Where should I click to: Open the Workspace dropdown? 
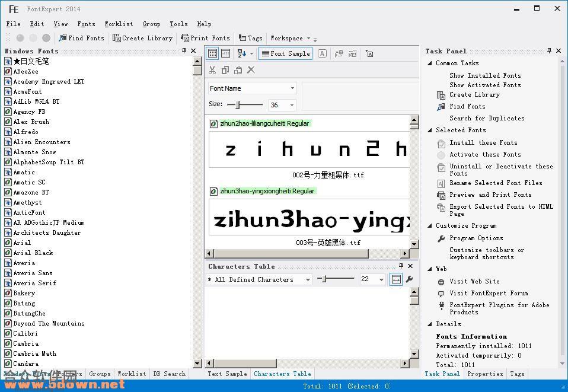(x=290, y=38)
